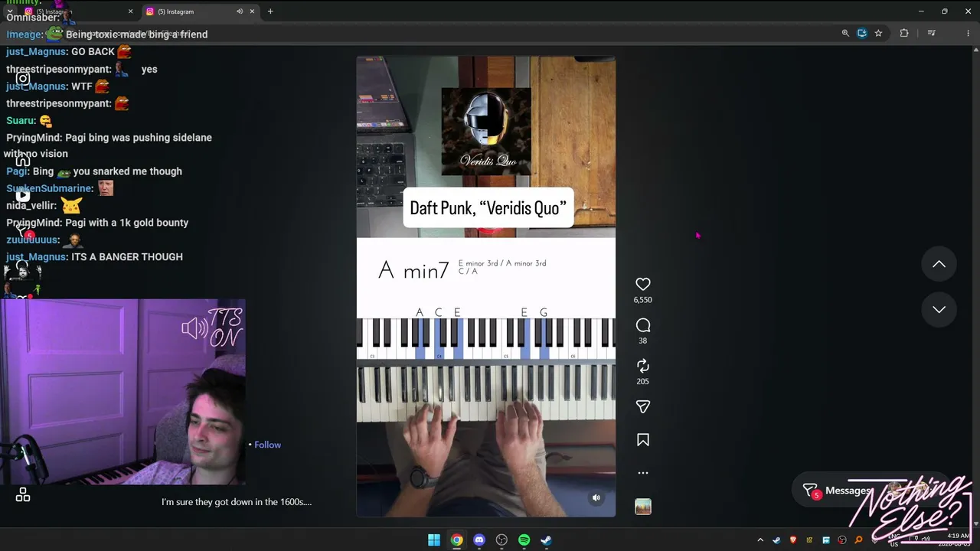
Task: Click the Brave icon in the system tray
Action: point(792,540)
